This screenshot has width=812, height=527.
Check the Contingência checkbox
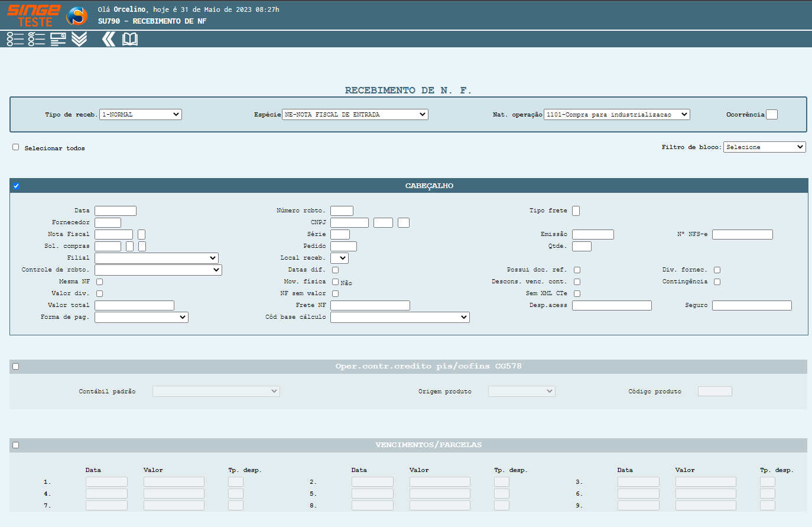pos(717,282)
